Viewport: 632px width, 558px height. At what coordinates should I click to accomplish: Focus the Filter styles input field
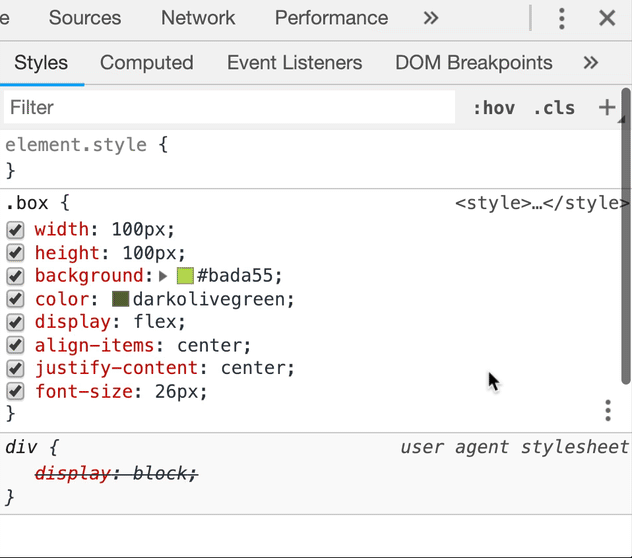[230, 107]
